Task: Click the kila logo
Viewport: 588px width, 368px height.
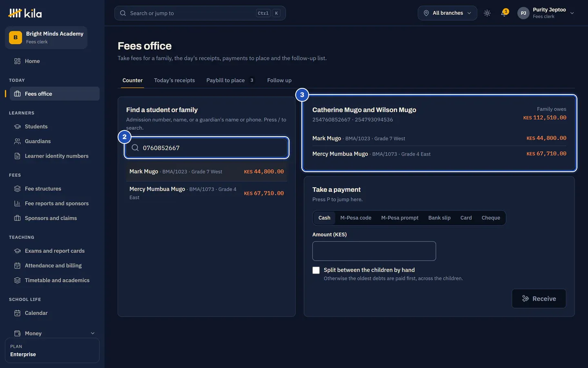Action: 25,13
